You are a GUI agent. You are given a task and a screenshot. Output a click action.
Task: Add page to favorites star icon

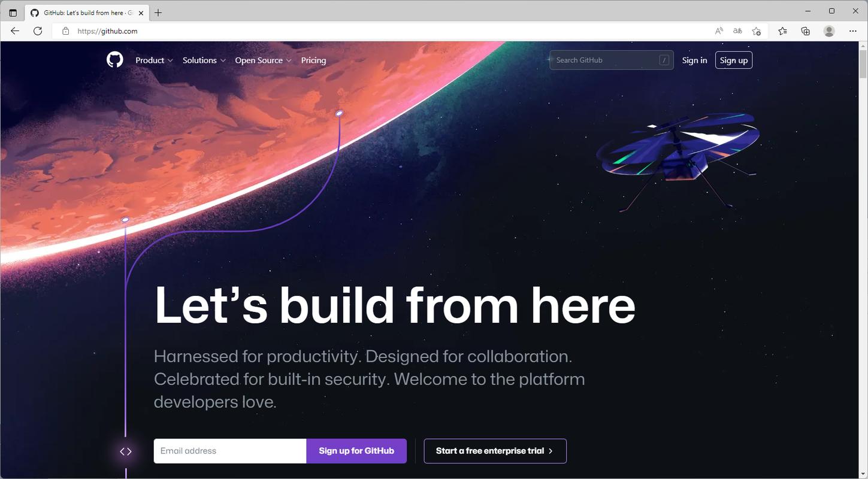pos(757,31)
